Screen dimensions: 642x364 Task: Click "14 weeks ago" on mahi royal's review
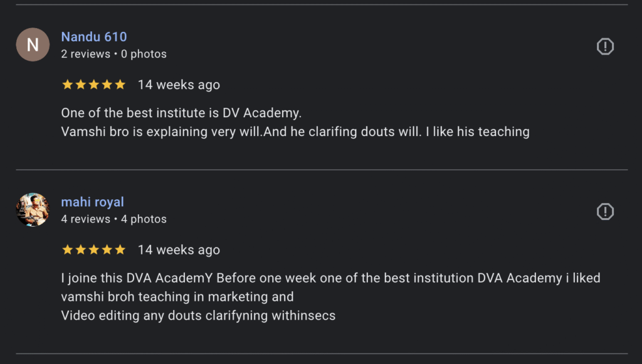click(179, 250)
